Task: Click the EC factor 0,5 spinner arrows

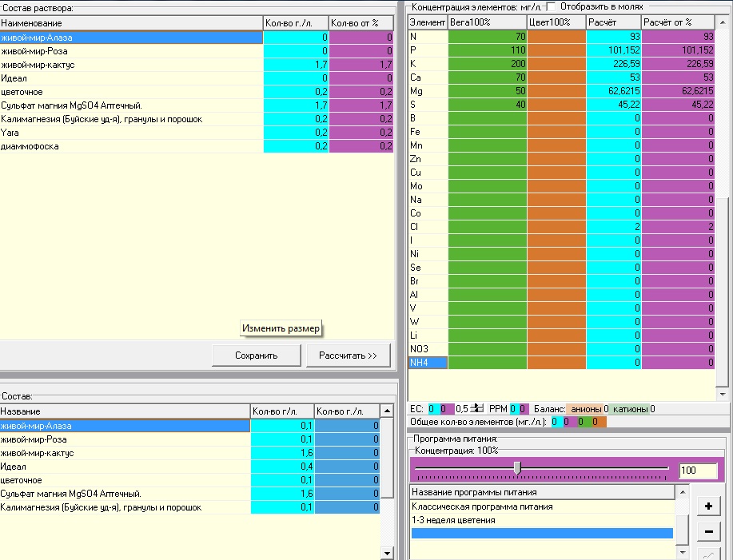Action: tap(478, 408)
